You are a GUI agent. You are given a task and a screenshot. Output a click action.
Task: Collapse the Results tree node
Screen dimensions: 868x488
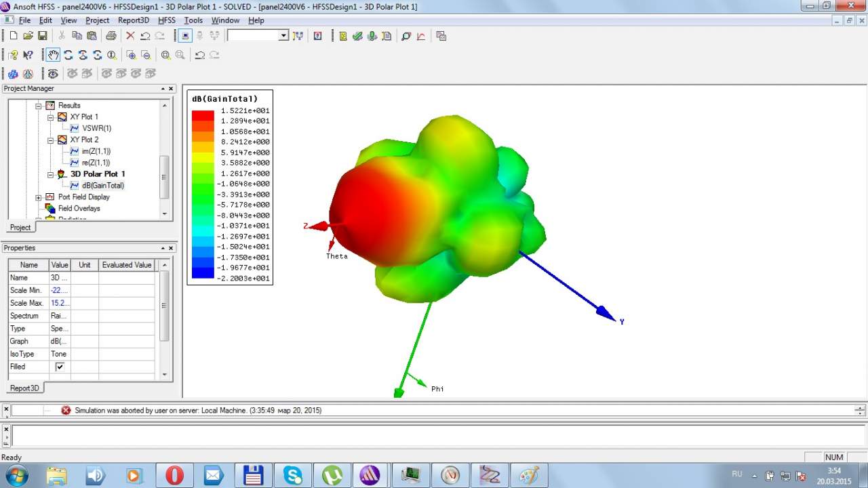pos(39,106)
